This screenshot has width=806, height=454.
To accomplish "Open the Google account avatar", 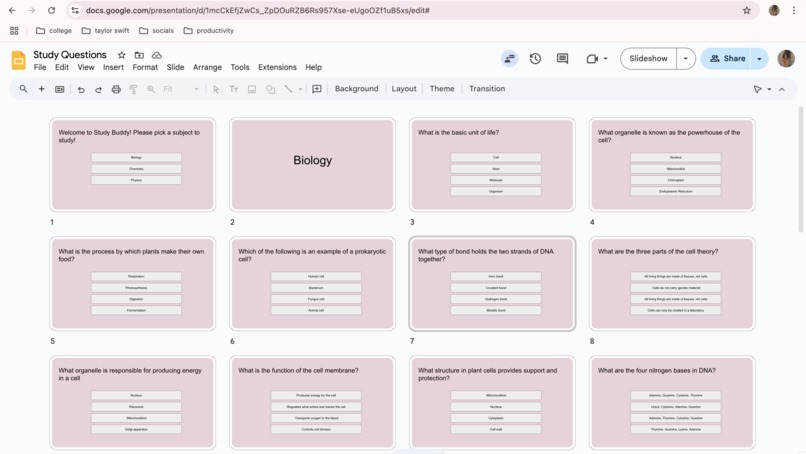I will click(786, 59).
